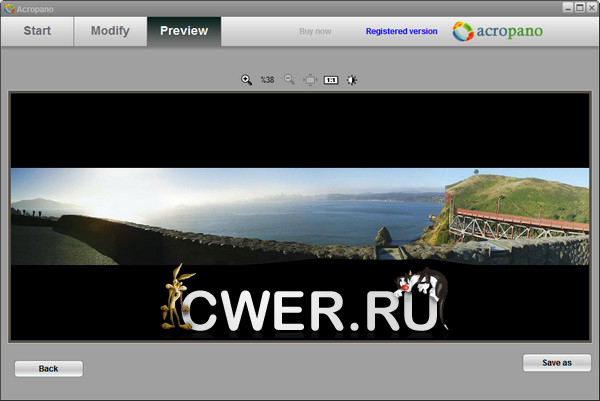The width and height of the screenshot is (600, 401).
Task: Click the Registered version link
Action: point(401,31)
